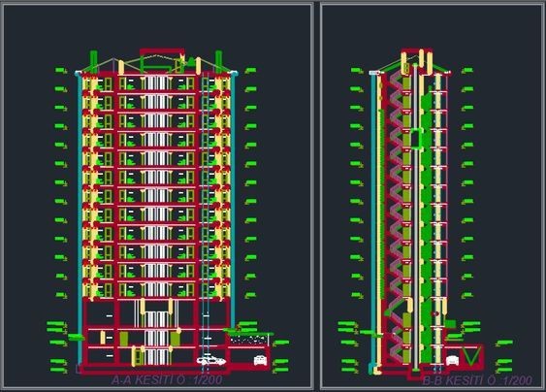Click the topmost left level marker of A-A
546x392 pixels.
coord(61,71)
